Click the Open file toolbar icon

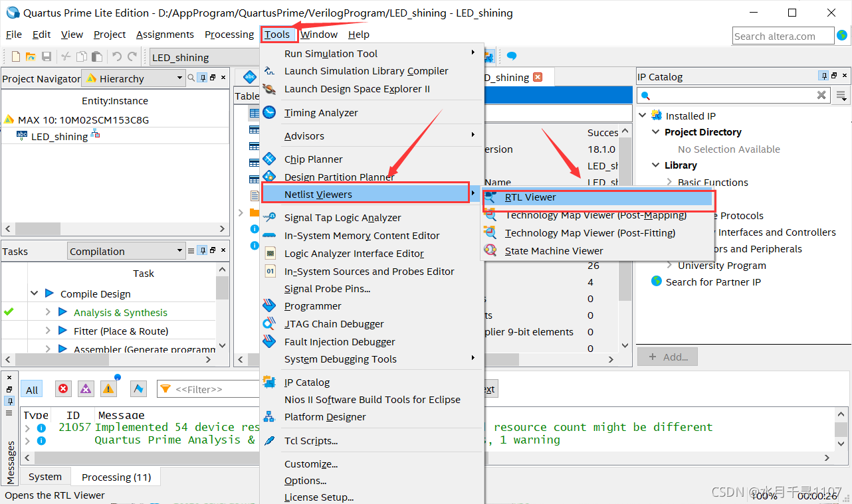click(31, 57)
